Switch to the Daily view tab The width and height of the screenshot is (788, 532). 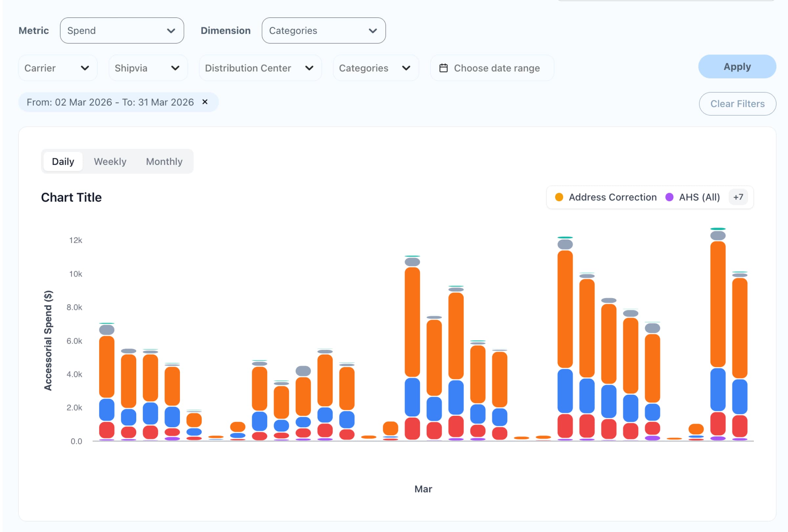[63, 161]
